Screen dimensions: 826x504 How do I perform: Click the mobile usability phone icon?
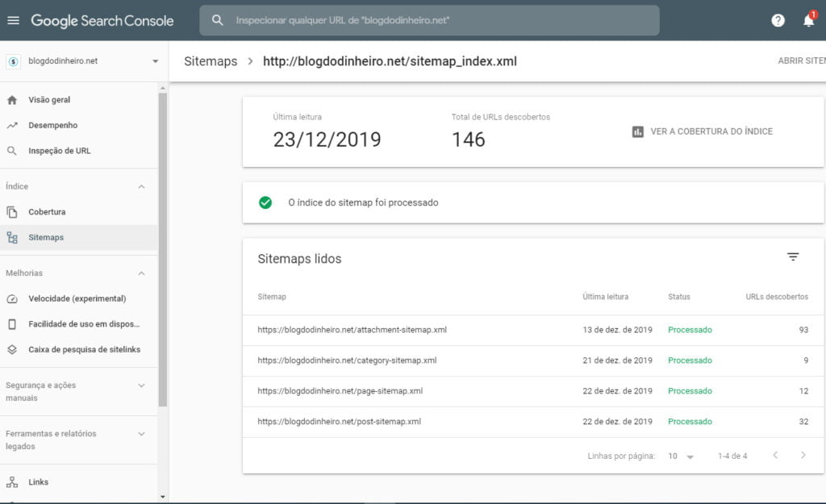(12, 324)
